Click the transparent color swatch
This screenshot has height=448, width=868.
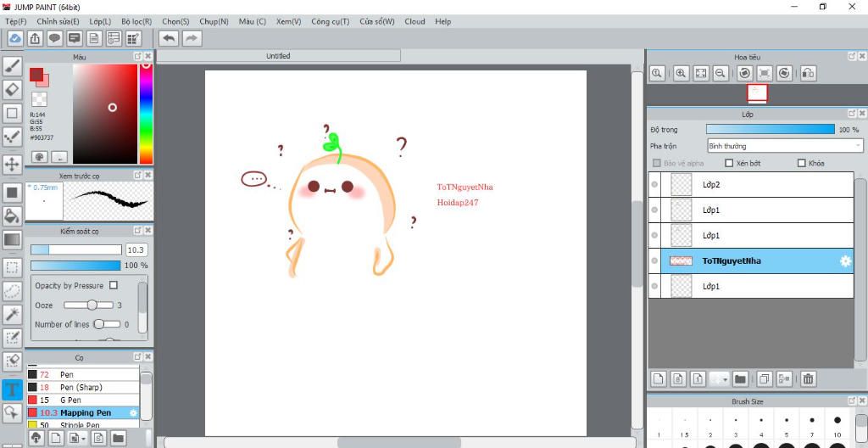click(x=39, y=99)
